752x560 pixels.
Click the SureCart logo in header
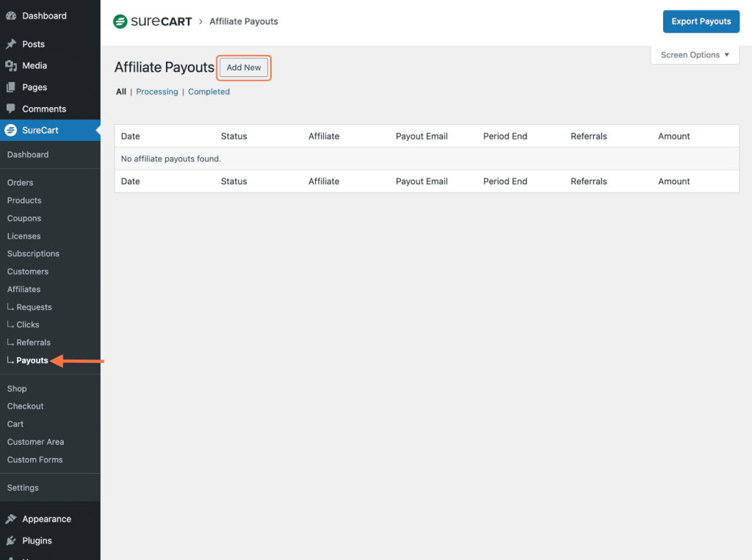tap(152, 22)
